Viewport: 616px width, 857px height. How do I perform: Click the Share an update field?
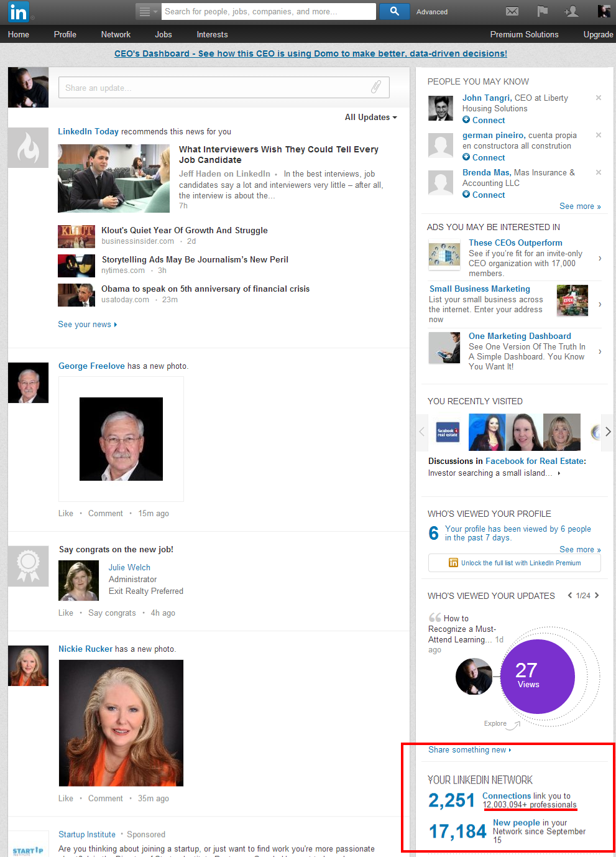224,88
